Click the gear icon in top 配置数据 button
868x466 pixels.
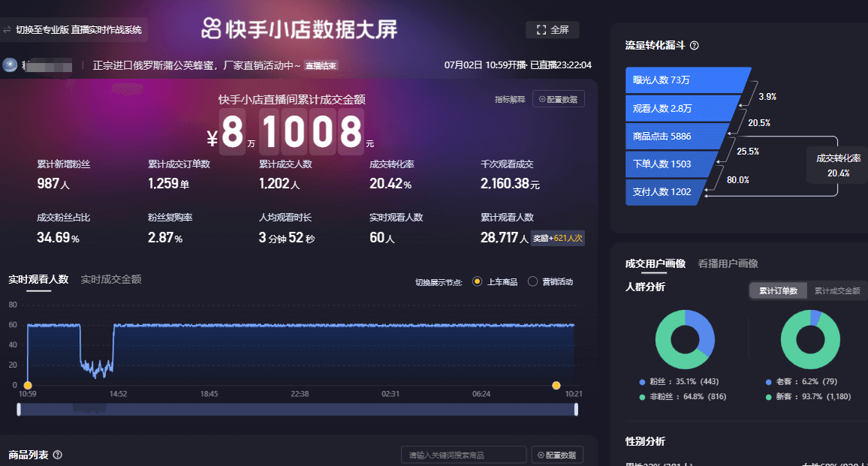543,98
